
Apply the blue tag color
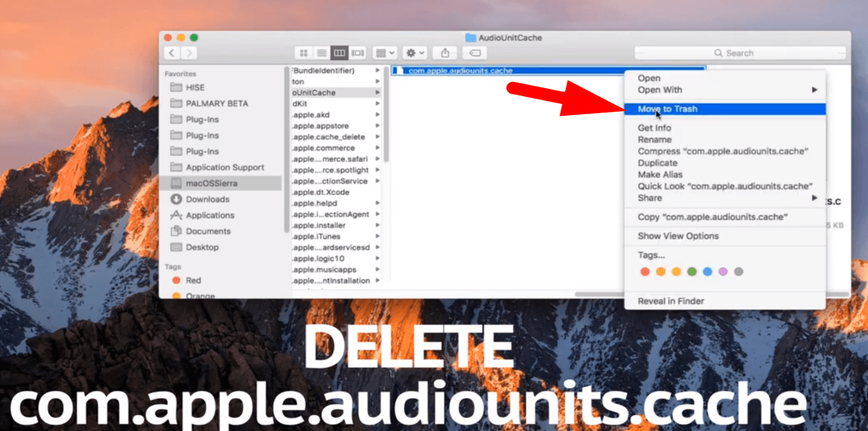pyautogui.click(x=708, y=272)
